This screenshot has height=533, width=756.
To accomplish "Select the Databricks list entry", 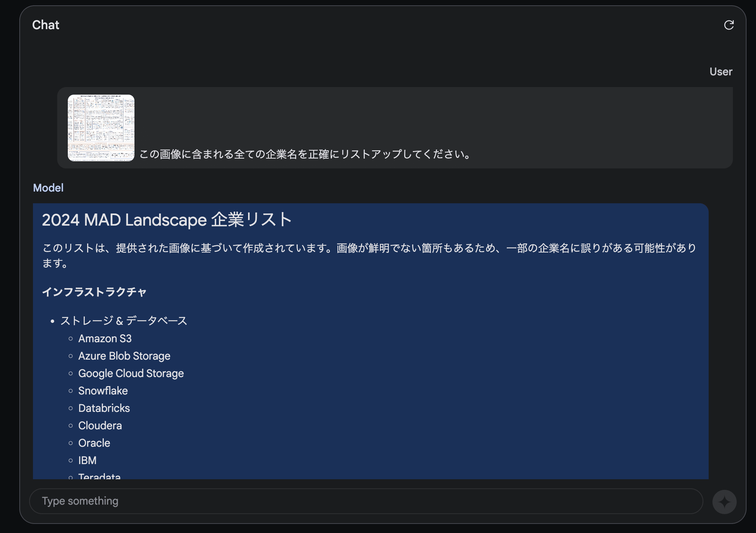I will tap(104, 408).
